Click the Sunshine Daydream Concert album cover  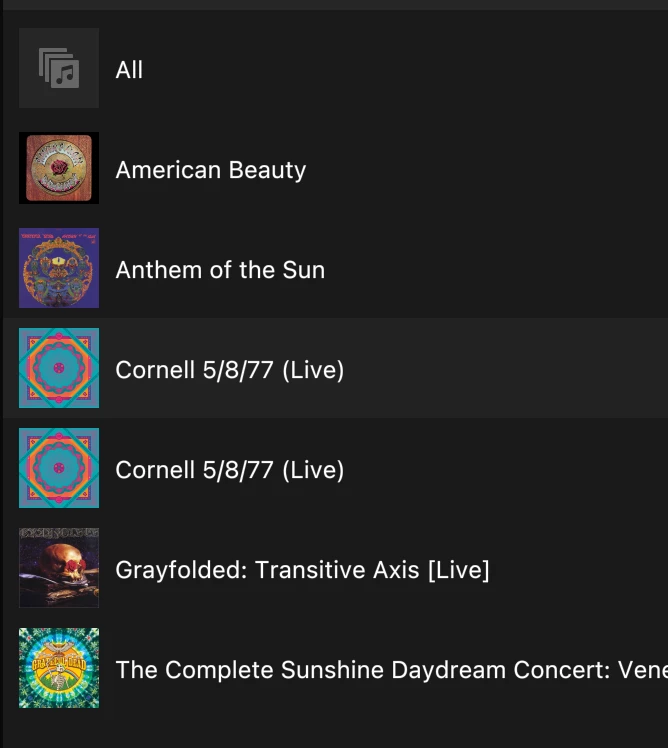point(59,668)
